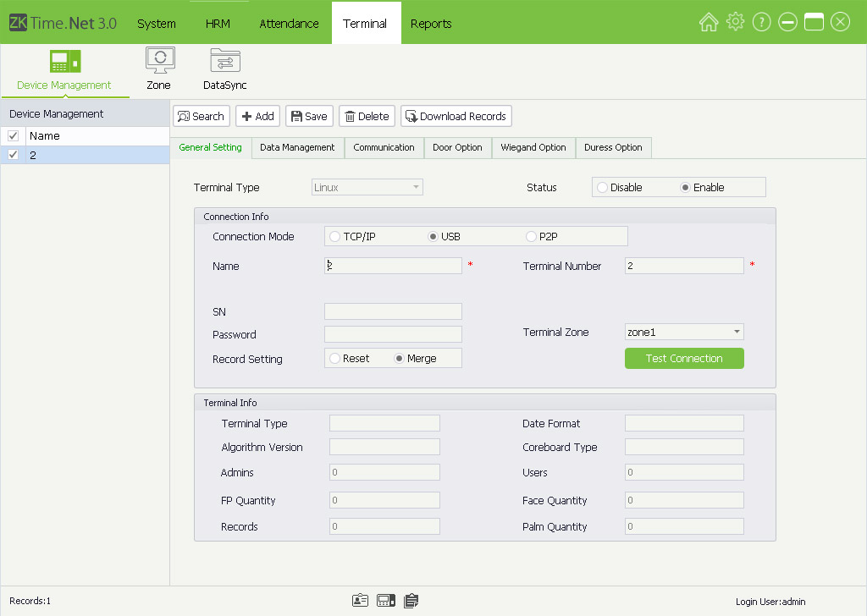The height and width of the screenshot is (616, 867).
Task: Switch to the Door Option tab
Action: click(457, 147)
